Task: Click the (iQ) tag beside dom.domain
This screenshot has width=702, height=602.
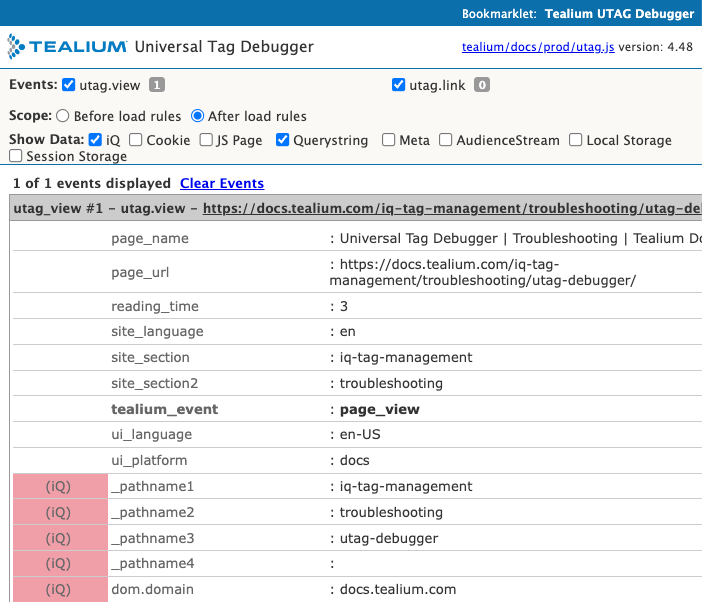Action: [x=58, y=589]
